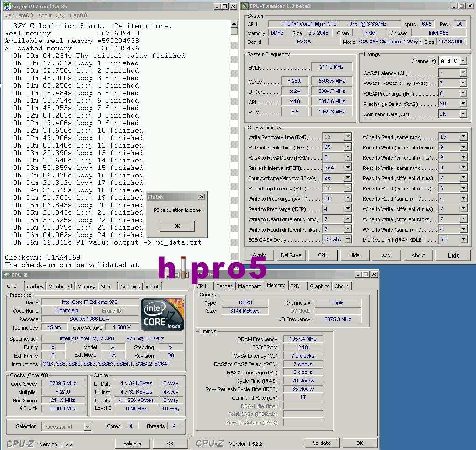Click the BCLK 211.9 MHz field

click(x=331, y=67)
